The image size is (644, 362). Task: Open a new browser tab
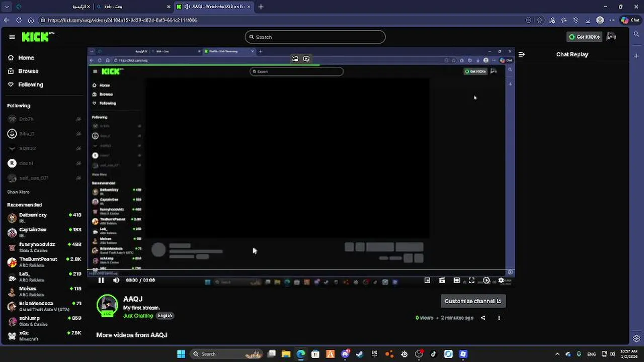pos(261,7)
